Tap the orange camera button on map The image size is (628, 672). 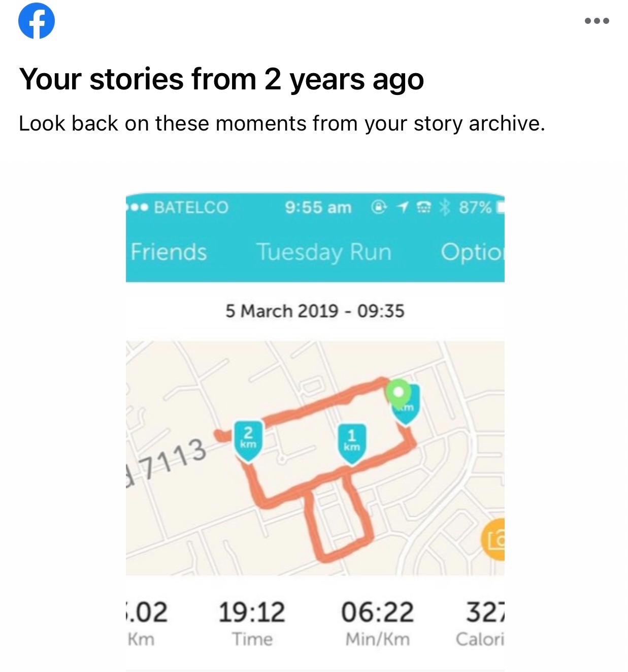(493, 539)
